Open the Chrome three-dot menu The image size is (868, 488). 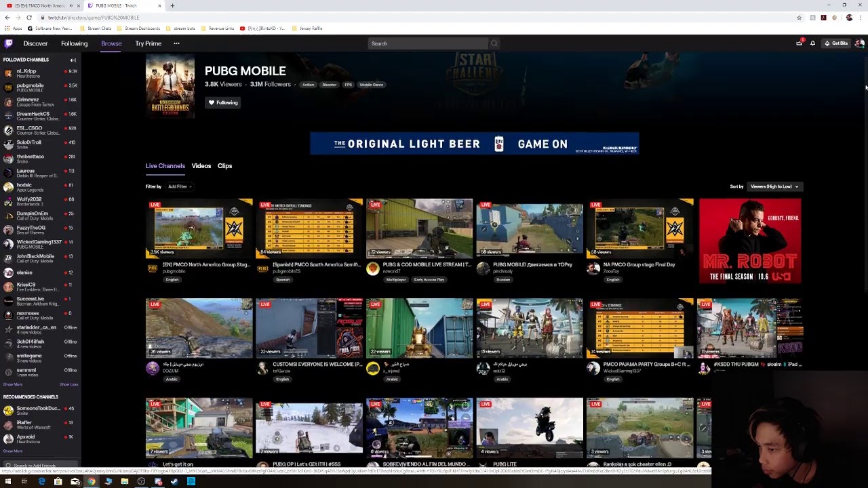point(861,18)
